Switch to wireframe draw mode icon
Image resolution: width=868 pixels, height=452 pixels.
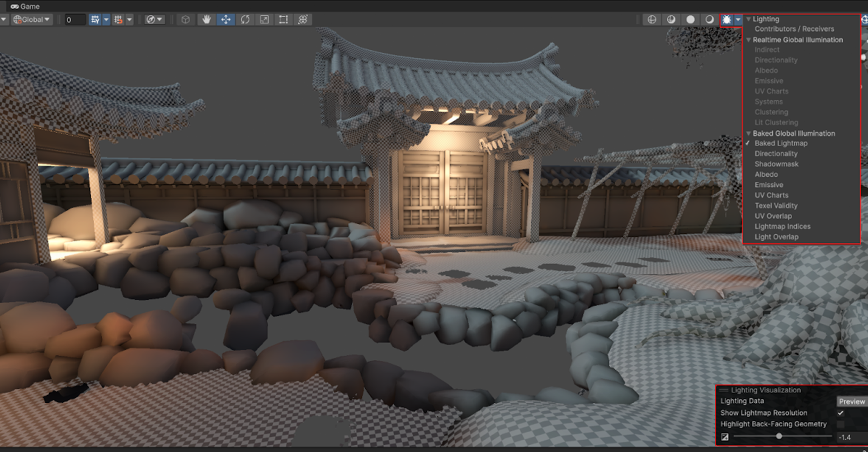pos(652,19)
